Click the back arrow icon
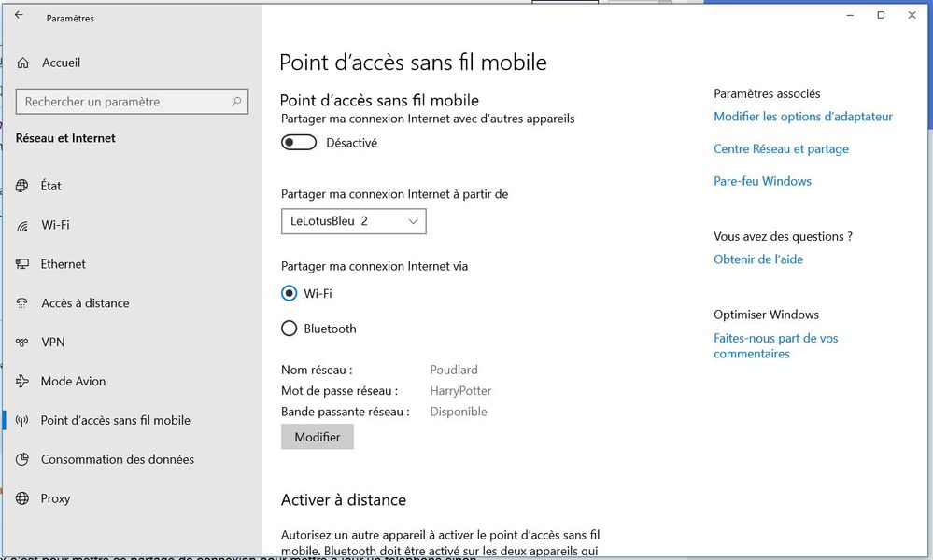The image size is (933, 560). (x=19, y=16)
